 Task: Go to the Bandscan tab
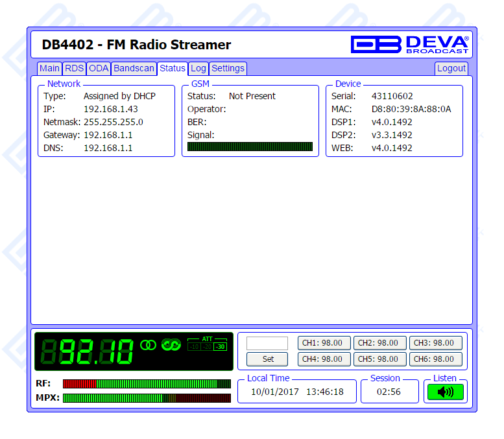pyautogui.click(x=134, y=68)
